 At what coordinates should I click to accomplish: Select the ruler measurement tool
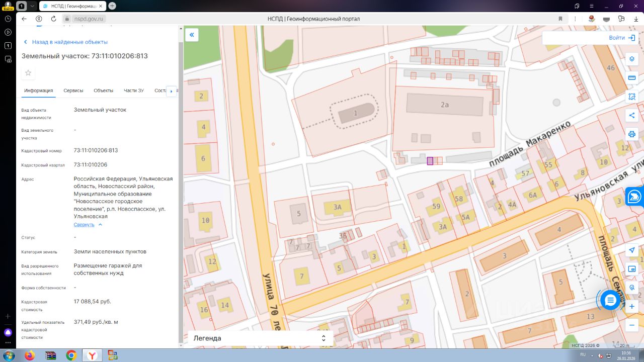(x=632, y=77)
